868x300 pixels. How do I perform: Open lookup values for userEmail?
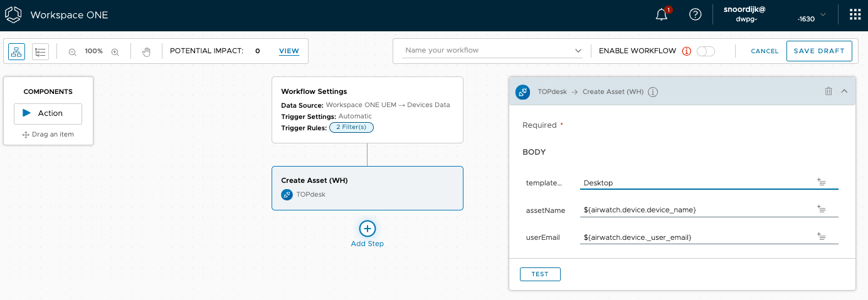[x=822, y=237]
